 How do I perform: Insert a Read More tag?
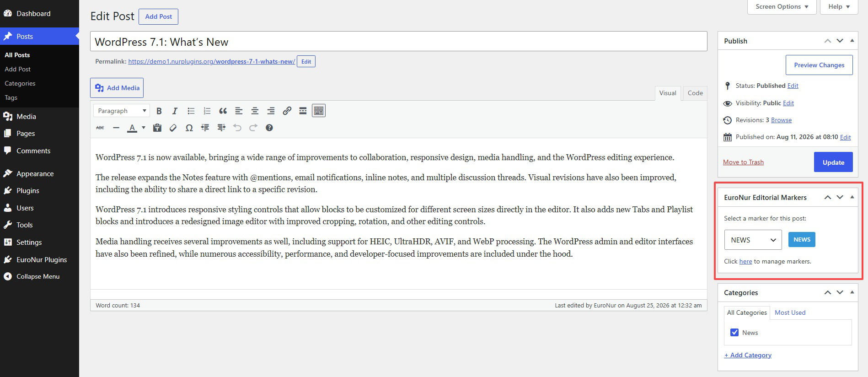(303, 111)
